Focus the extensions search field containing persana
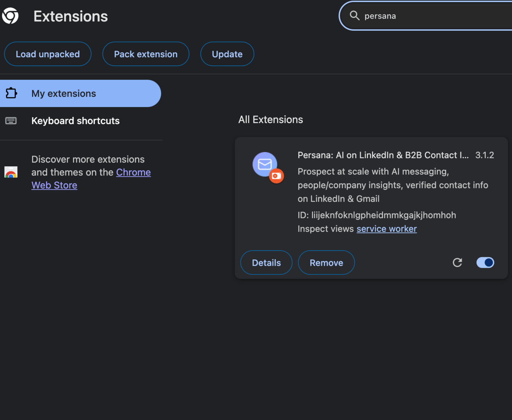Image resolution: width=512 pixels, height=420 pixels. click(x=426, y=16)
